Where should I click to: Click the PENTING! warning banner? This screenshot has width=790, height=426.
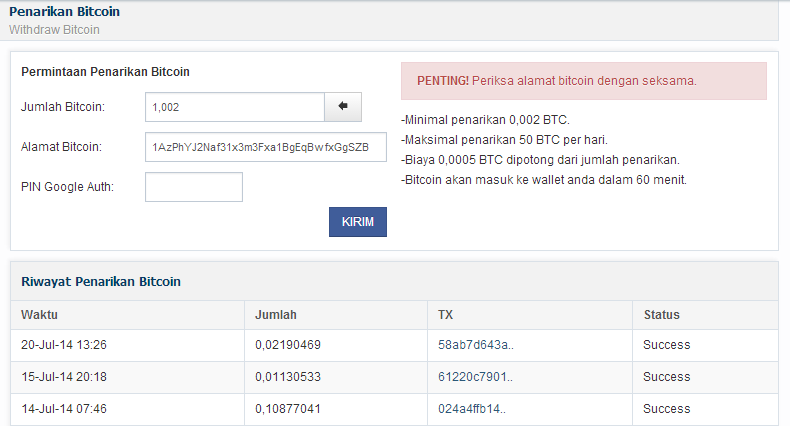click(x=584, y=81)
